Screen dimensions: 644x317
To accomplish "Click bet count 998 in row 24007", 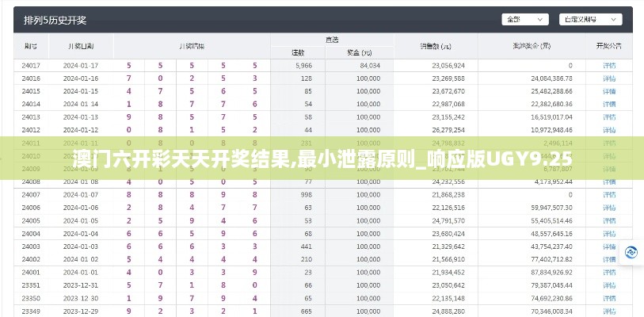I will [x=306, y=195].
